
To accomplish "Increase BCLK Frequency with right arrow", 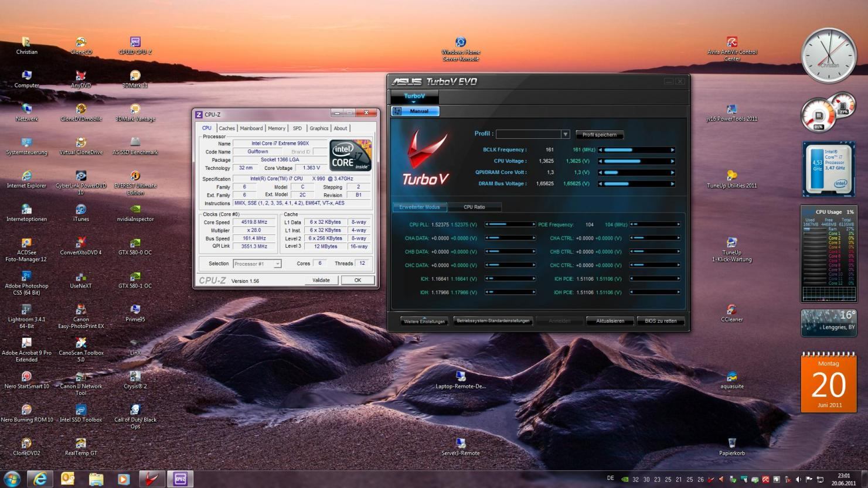I will [673, 150].
